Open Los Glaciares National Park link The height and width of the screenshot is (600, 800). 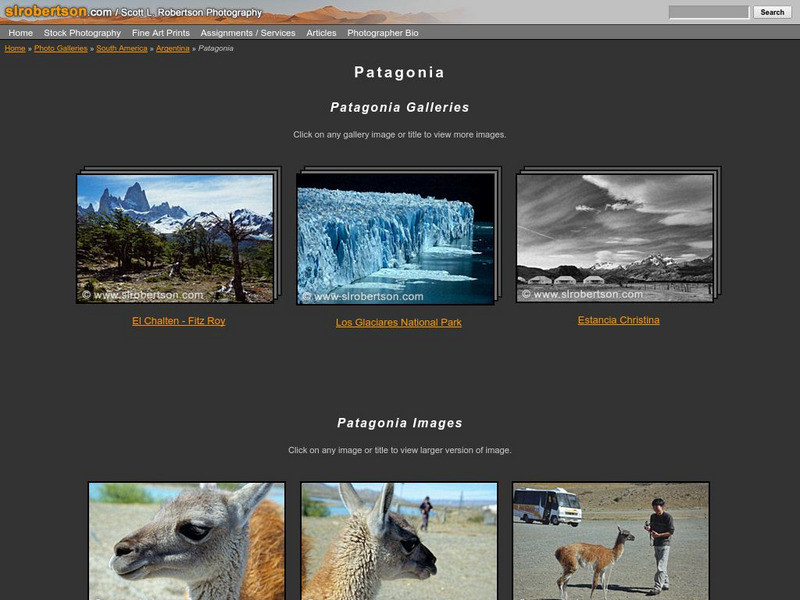pyautogui.click(x=398, y=322)
